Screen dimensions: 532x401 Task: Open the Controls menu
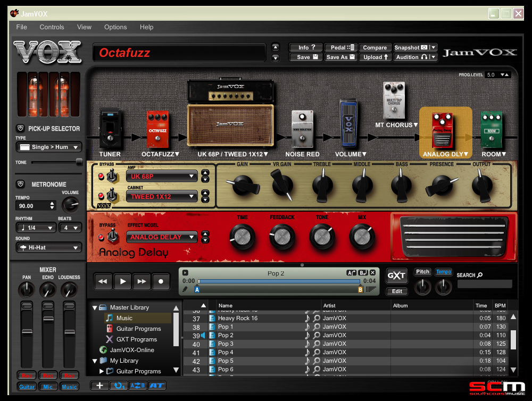click(x=52, y=27)
